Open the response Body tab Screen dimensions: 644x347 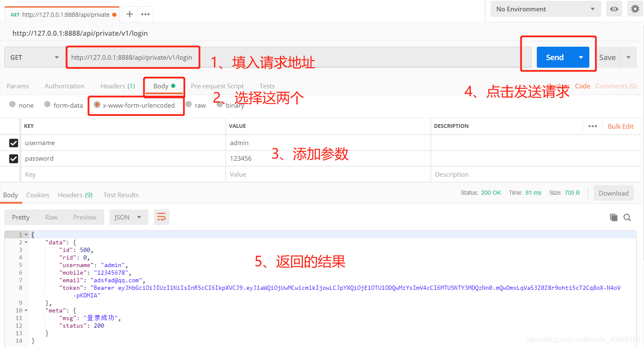tap(11, 195)
